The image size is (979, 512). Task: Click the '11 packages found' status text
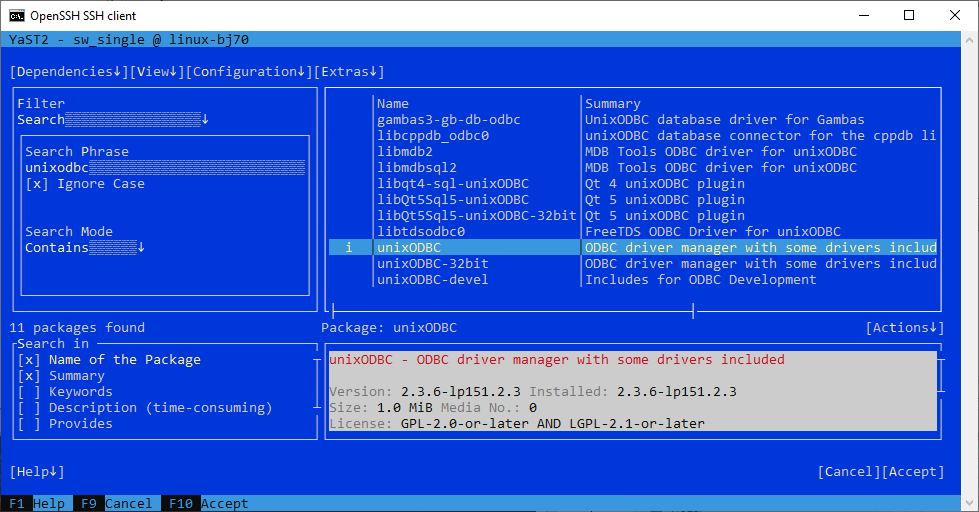77,328
